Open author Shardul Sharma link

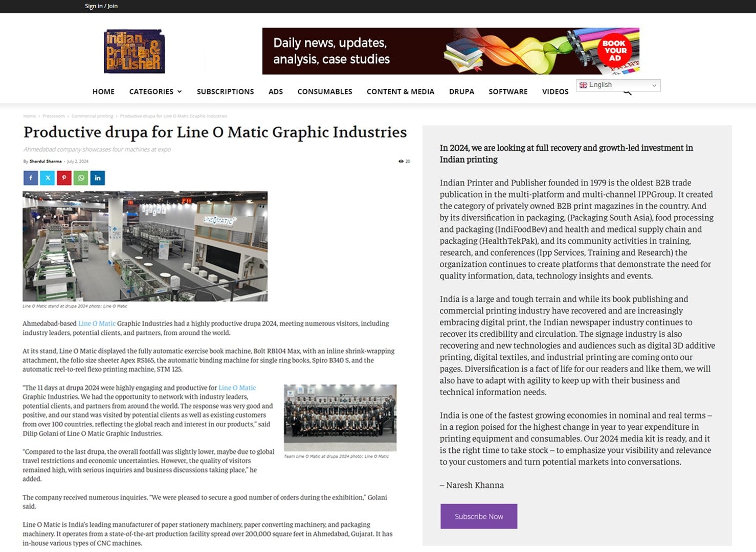46,161
